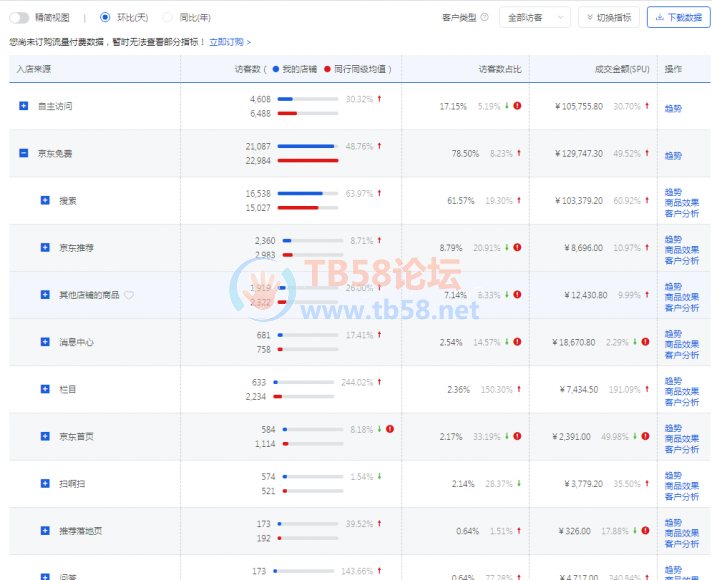This screenshot has width=712, height=580.
Task: Click red warning icon in 京东推荐 visitor share
Action: [x=517, y=247]
